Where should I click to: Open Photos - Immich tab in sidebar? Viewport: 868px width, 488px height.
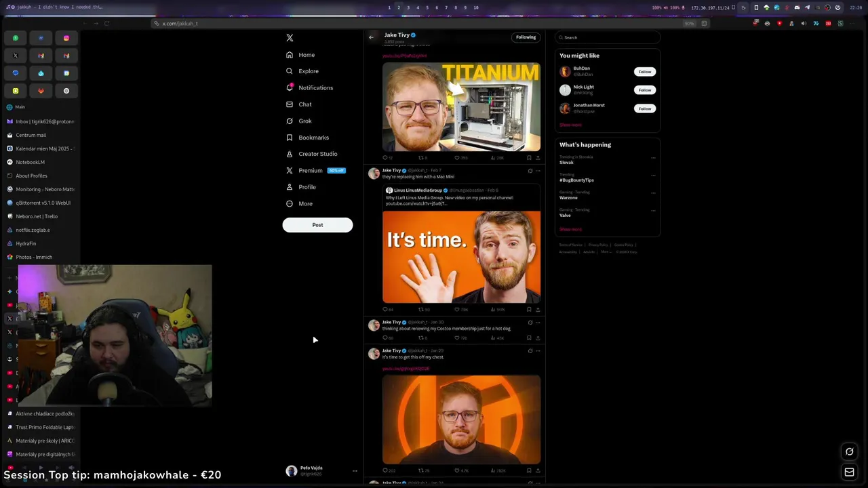(41, 257)
